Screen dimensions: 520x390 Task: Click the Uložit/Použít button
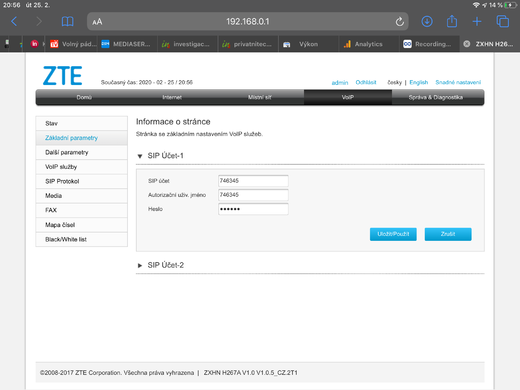click(393, 234)
